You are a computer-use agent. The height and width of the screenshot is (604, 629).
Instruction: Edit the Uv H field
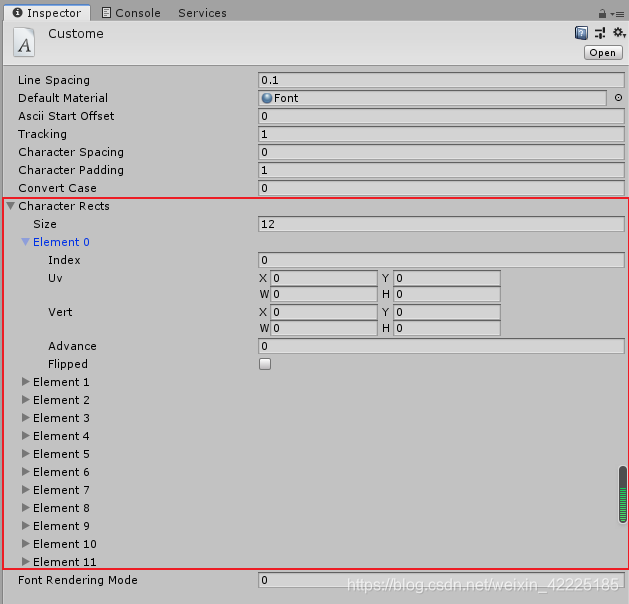pyautogui.click(x=447, y=294)
